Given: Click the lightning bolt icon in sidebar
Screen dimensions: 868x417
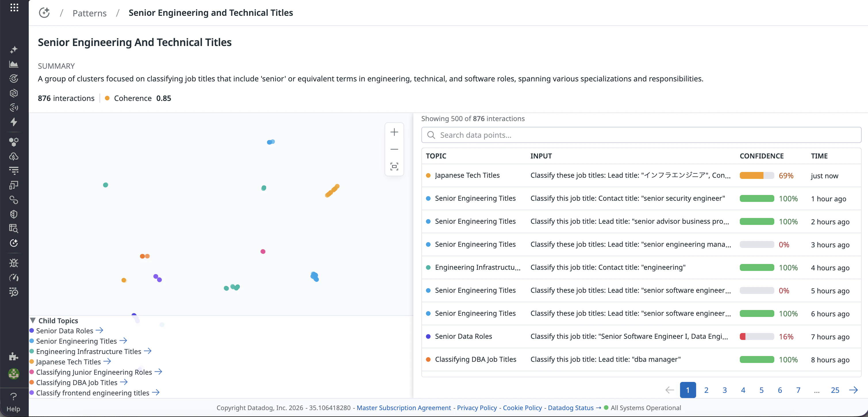Looking at the screenshot, I should pos(14,122).
